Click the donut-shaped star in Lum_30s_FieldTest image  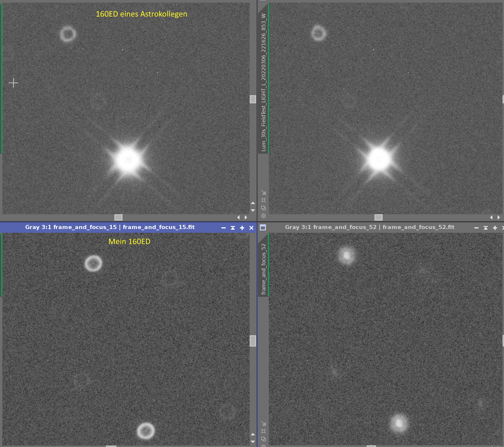(x=318, y=33)
